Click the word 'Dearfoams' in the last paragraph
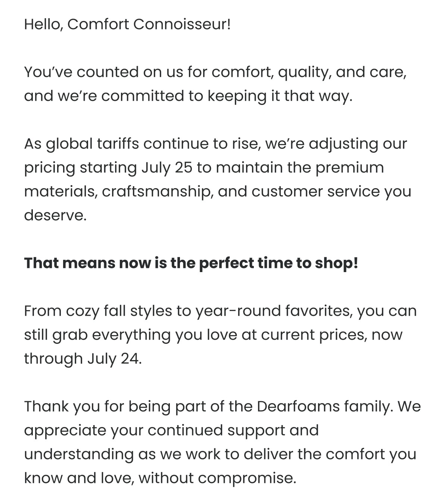Screen dimensions: 448x502 (x=298, y=406)
